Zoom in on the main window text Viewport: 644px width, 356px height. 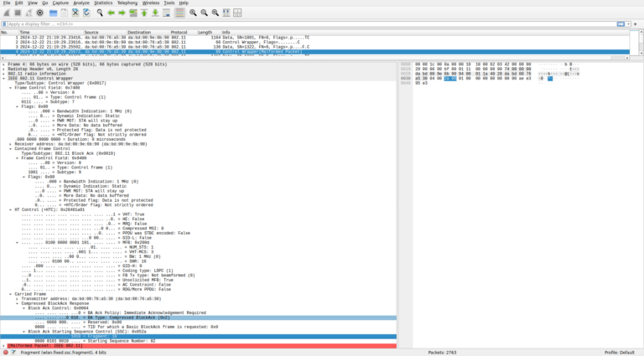pyautogui.click(x=193, y=13)
